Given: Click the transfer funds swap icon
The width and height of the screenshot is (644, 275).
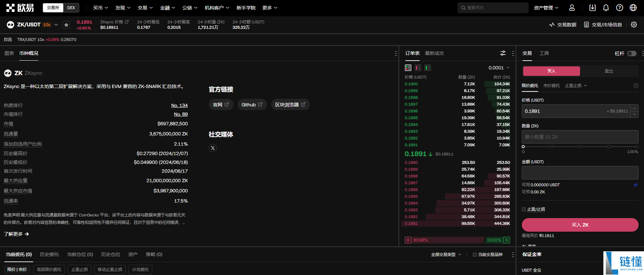Looking at the screenshot, I should click(x=636, y=185).
